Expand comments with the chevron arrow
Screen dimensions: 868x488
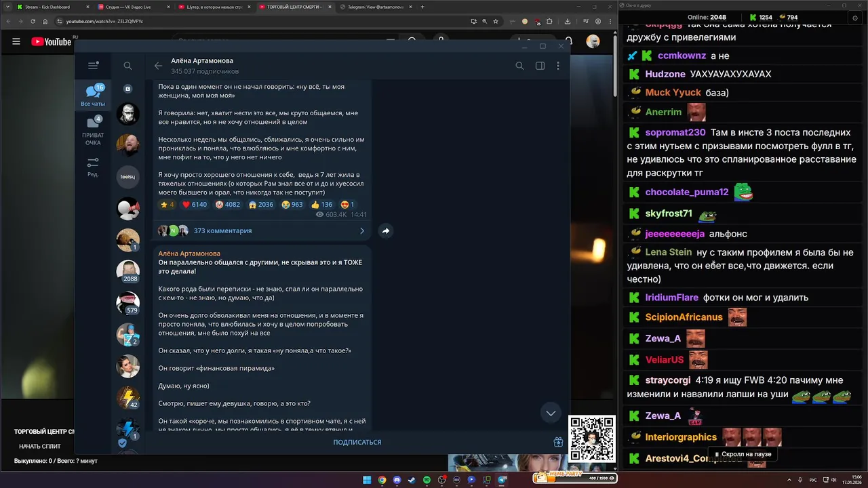(362, 231)
